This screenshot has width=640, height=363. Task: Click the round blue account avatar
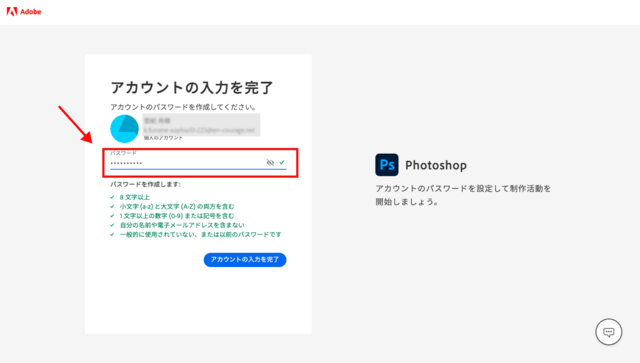coord(124,129)
